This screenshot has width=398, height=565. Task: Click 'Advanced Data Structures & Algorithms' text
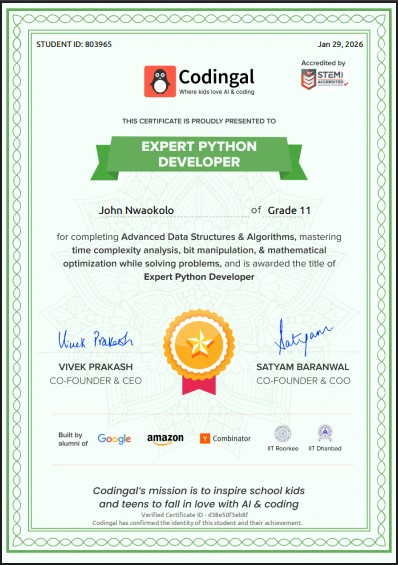tap(209, 237)
